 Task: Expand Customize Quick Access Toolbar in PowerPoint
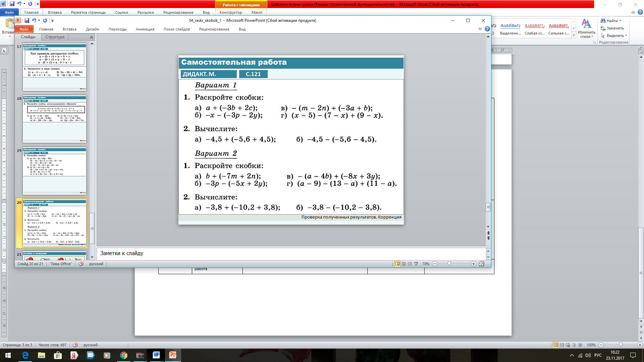[52, 21]
